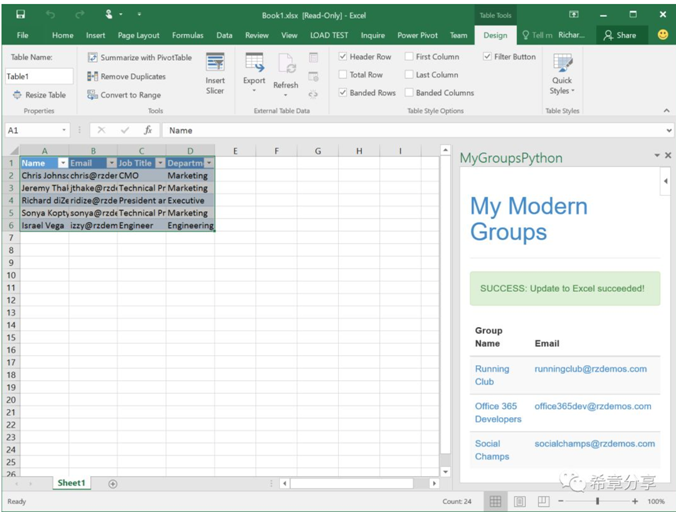The height and width of the screenshot is (512, 676).
Task: Switch to Page Break Preview icon
Action: pyautogui.click(x=543, y=501)
